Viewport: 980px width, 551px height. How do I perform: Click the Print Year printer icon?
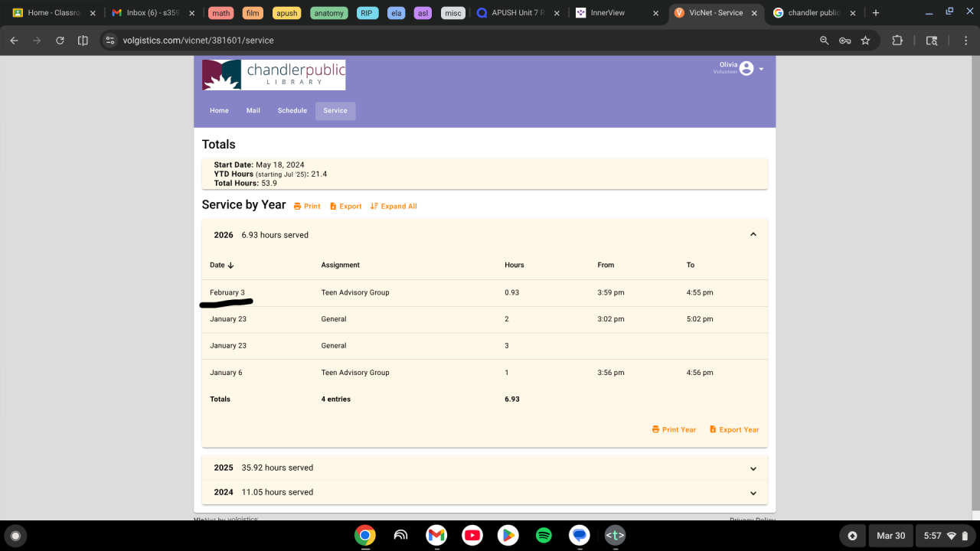pyautogui.click(x=655, y=429)
